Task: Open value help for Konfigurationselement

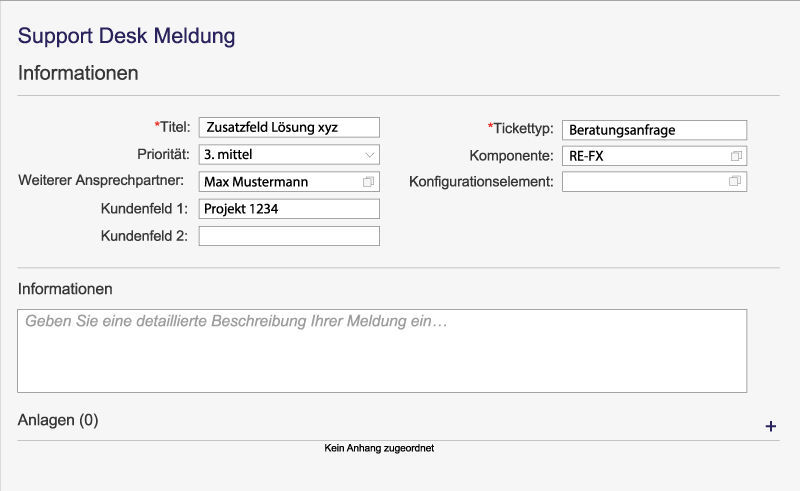Action: [736, 182]
